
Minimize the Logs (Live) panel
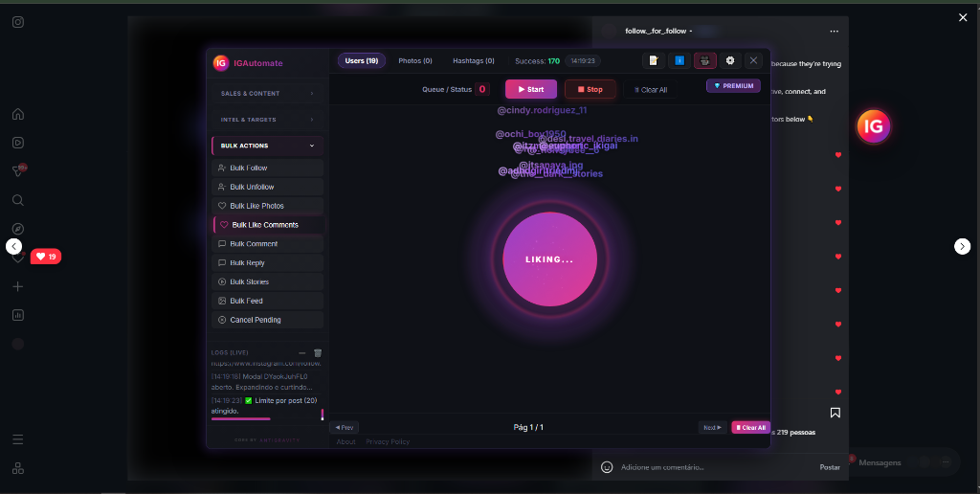[301, 353]
